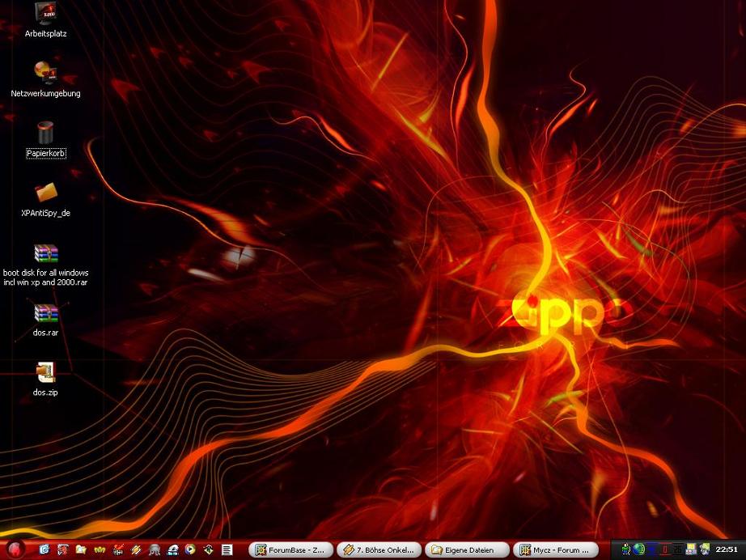Image resolution: width=746 pixels, height=560 pixels.
Task: Switch to '7. Böhse Onkel...' Winamp taskbar button
Action: [379, 550]
